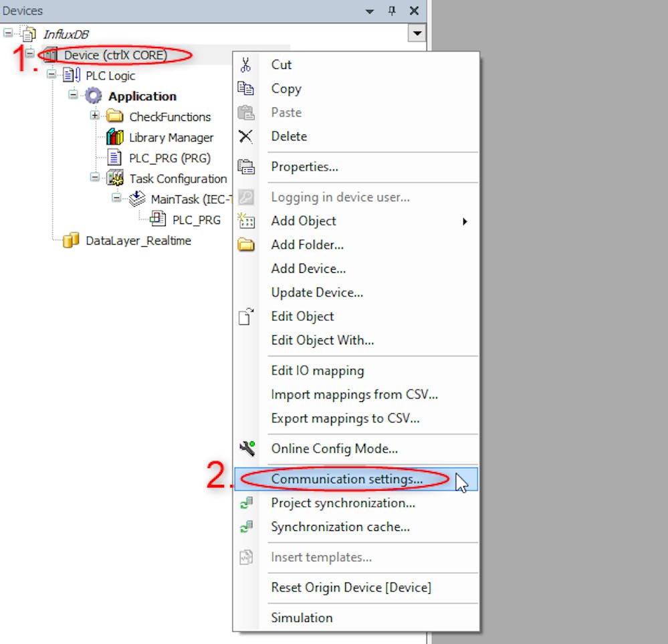Choose Copy from the context menu
668x644 pixels.
356,89
